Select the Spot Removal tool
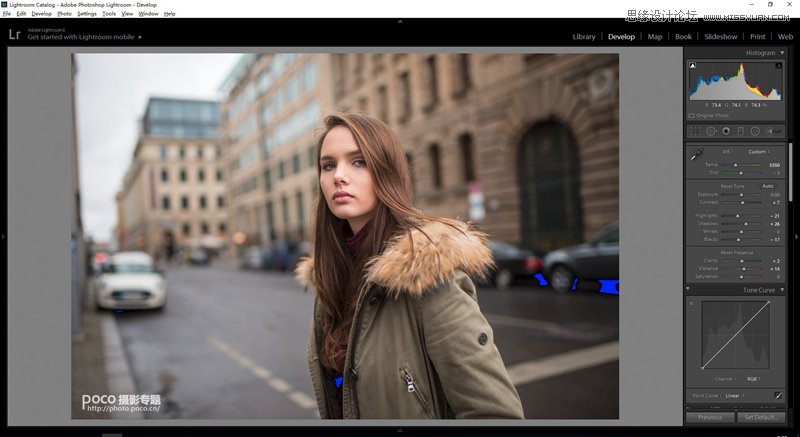Screen dimensions: 800x437 coord(711,131)
